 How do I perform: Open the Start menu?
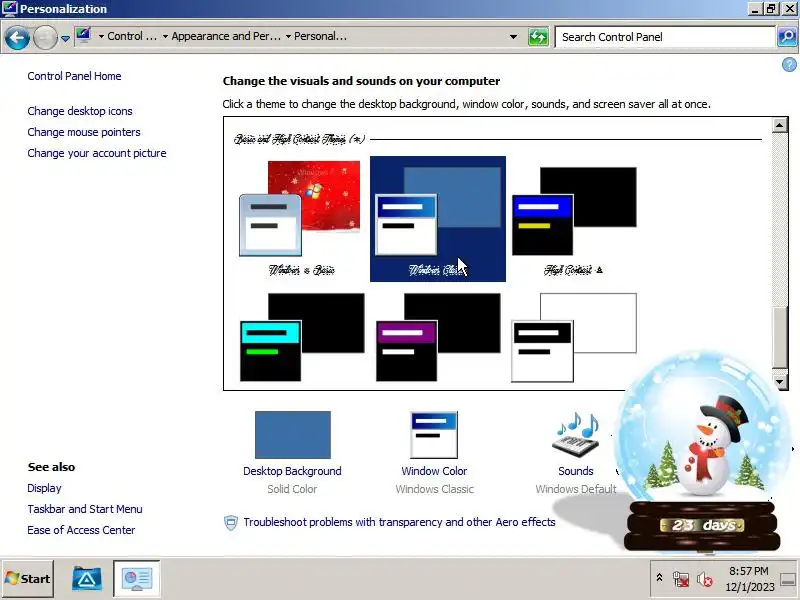(x=28, y=579)
